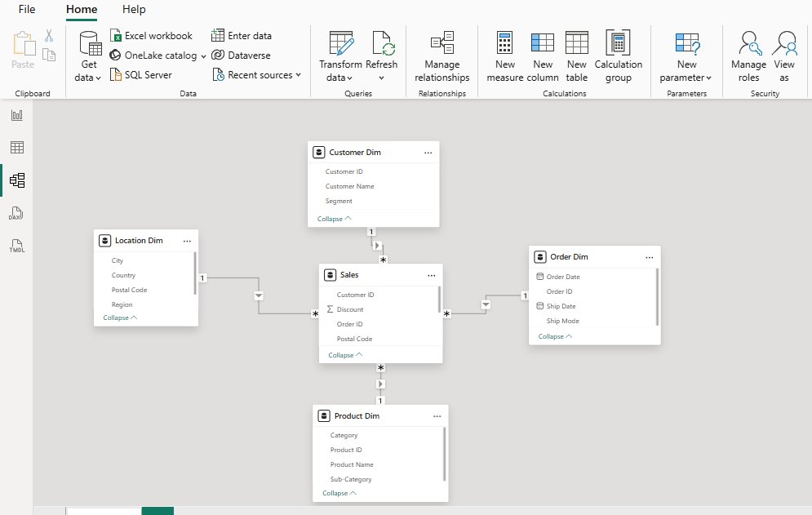Image resolution: width=812 pixels, height=515 pixels.
Task: Add a Calculation group
Action: (x=619, y=56)
